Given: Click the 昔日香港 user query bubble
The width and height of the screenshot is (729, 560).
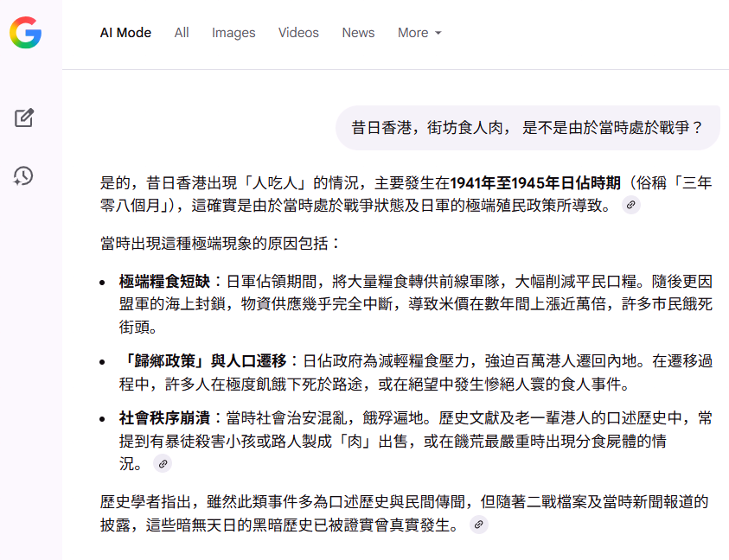Looking at the screenshot, I should (x=526, y=127).
